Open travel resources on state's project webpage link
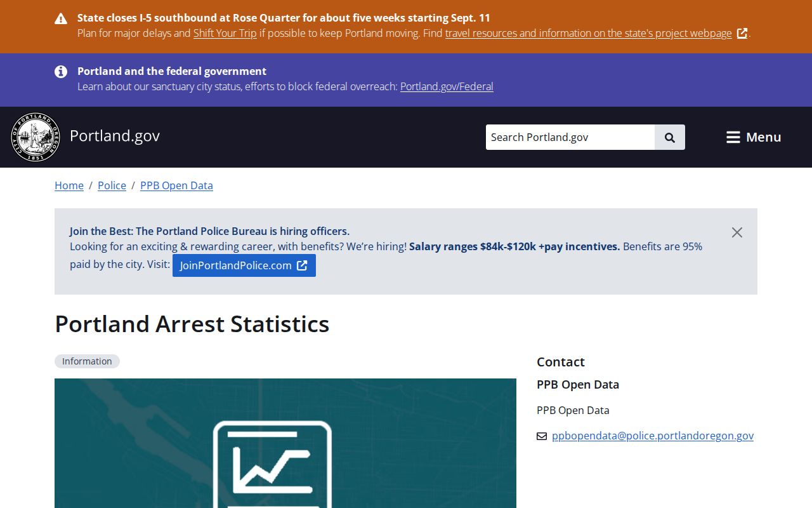812x508 pixels. [x=588, y=33]
